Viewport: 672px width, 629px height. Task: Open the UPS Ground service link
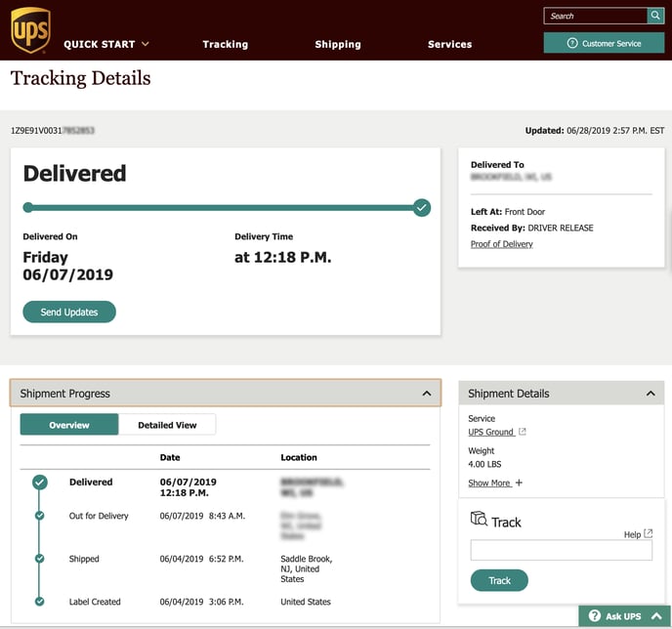[x=490, y=432]
